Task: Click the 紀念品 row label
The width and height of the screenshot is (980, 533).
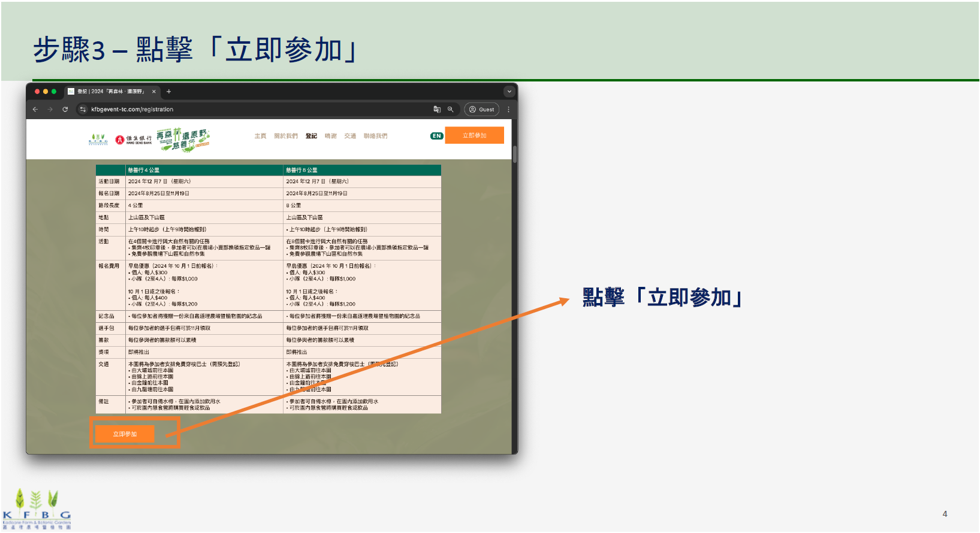Action: pos(106,316)
